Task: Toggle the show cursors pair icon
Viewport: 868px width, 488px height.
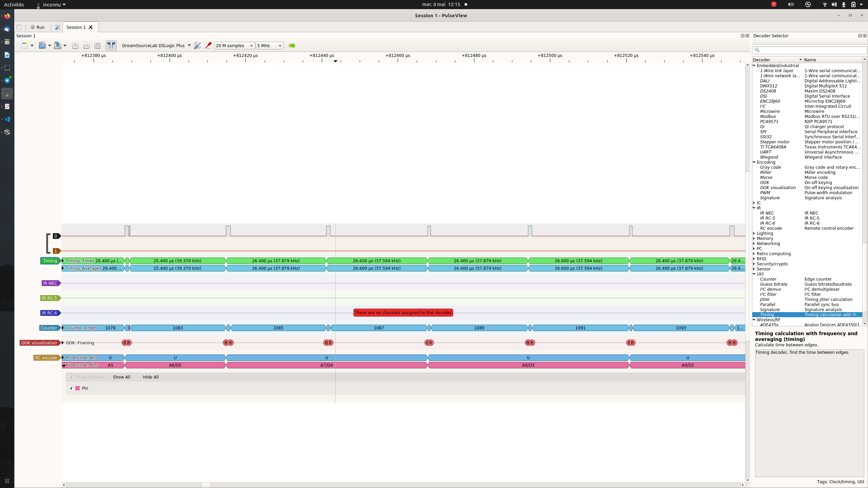Action: (111, 45)
